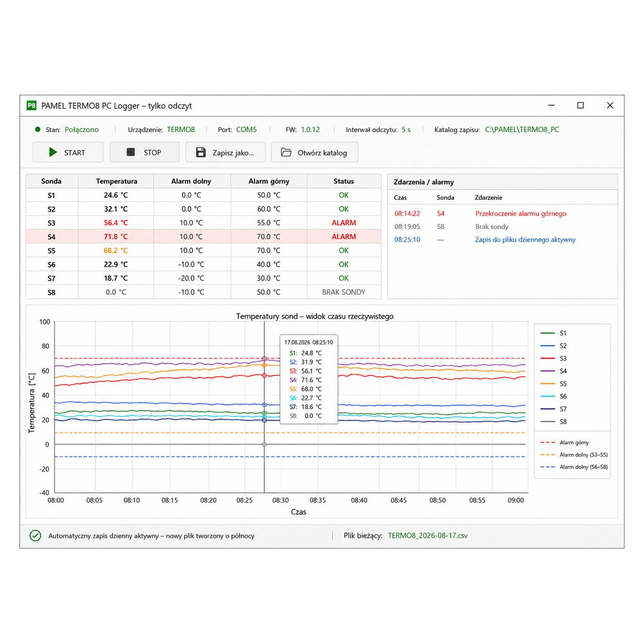This screenshot has height=644, width=644.
Task: Open the 'Zapisz jako...' save dialog
Action: 225,153
